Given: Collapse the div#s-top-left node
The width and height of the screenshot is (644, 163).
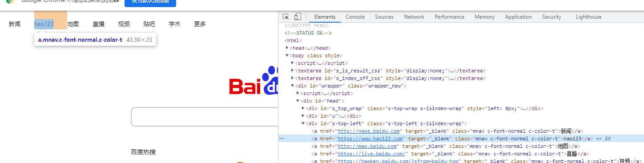Looking at the screenshot, I should (303, 123).
